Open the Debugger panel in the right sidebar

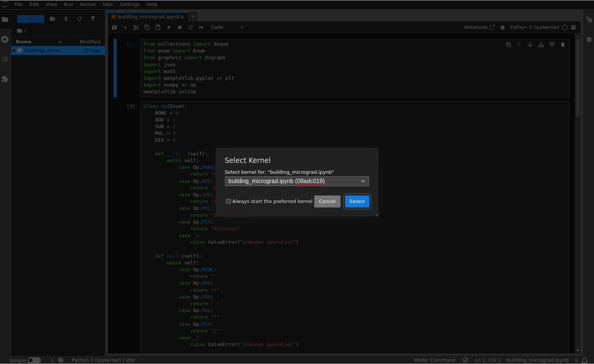pyautogui.click(x=589, y=39)
